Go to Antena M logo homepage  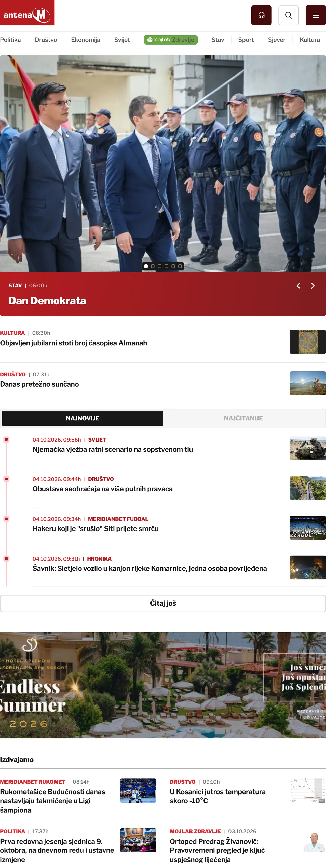(27, 13)
